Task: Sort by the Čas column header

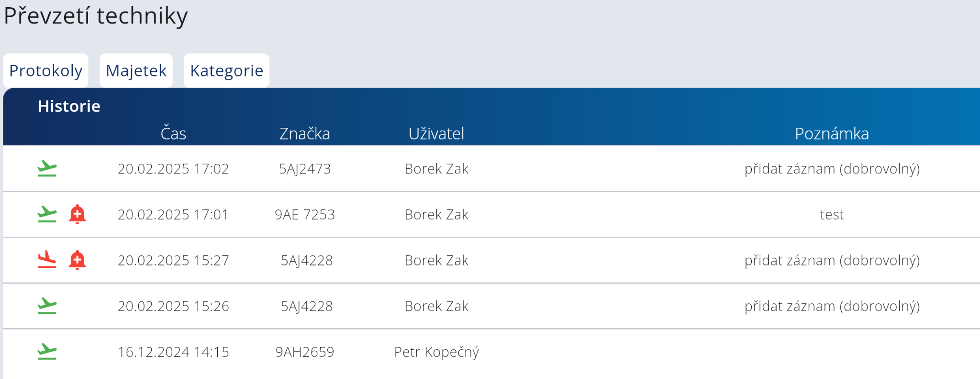Action: click(x=173, y=133)
